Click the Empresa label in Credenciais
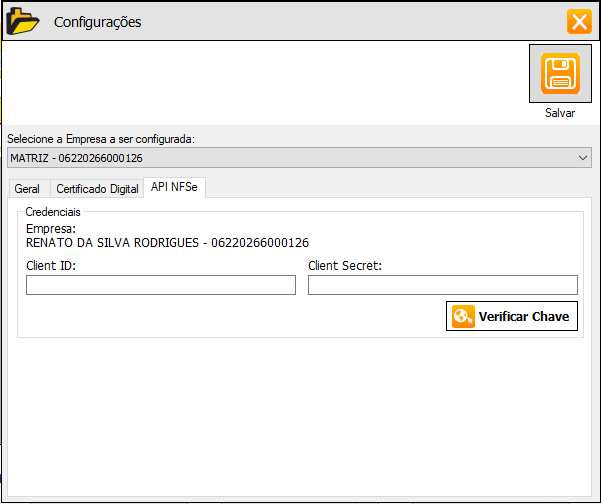 [x=51, y=229]
